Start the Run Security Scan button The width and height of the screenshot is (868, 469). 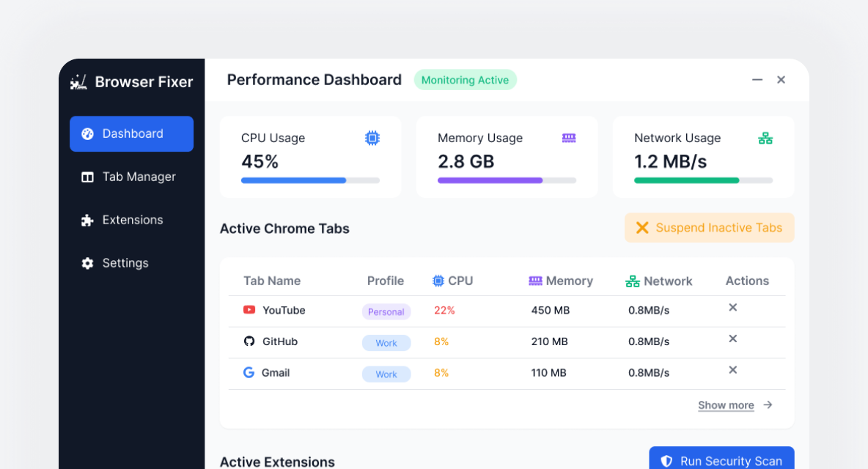(x=721, y=460)
